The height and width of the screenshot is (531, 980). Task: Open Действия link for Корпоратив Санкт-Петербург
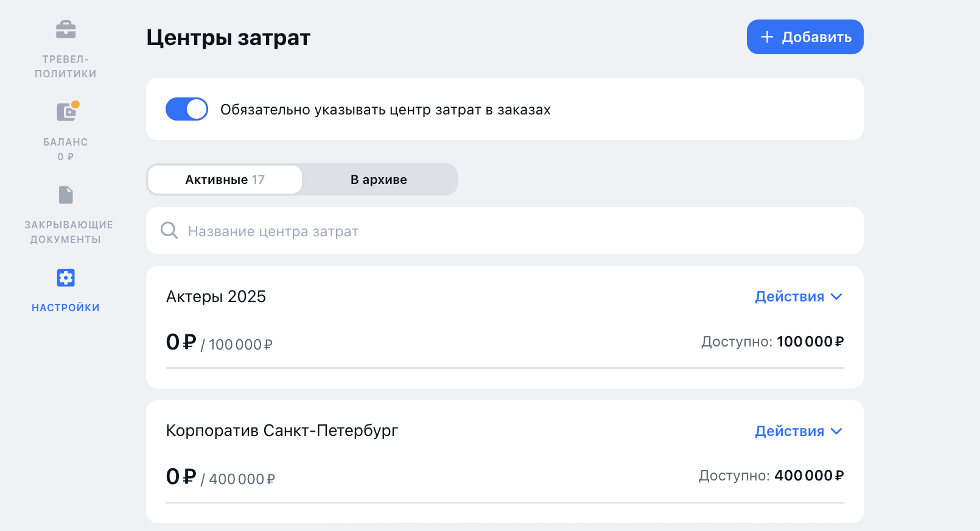789,431
